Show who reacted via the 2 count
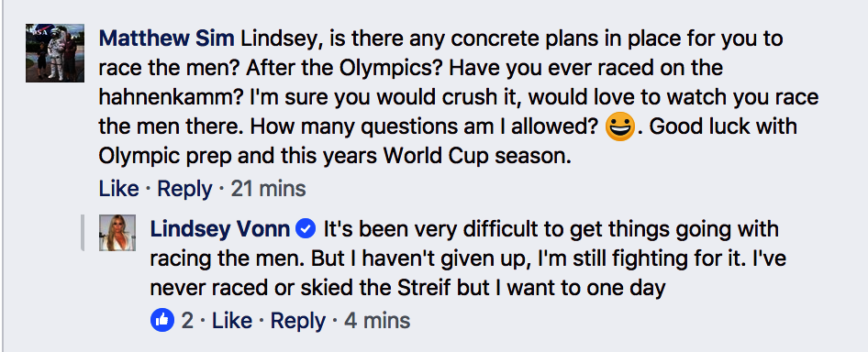This screenshot has width=868, height=352. coord(188,321)
